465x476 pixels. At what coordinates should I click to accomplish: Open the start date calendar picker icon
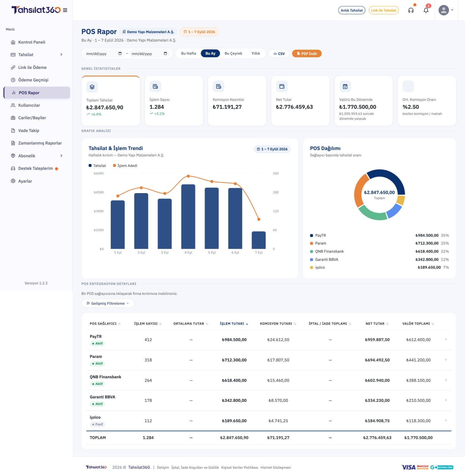click(x=120, y=54)
